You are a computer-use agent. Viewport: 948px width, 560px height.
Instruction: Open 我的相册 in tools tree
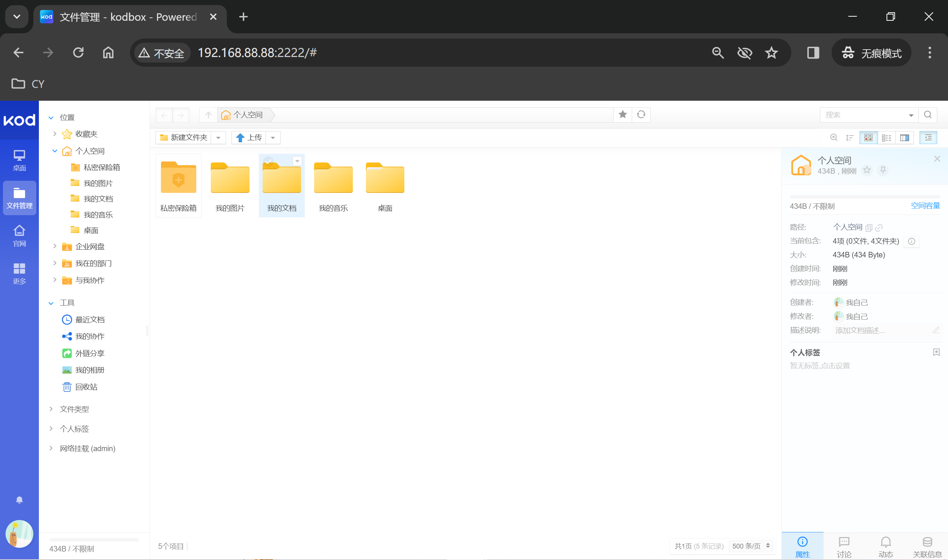pos(83,370)
